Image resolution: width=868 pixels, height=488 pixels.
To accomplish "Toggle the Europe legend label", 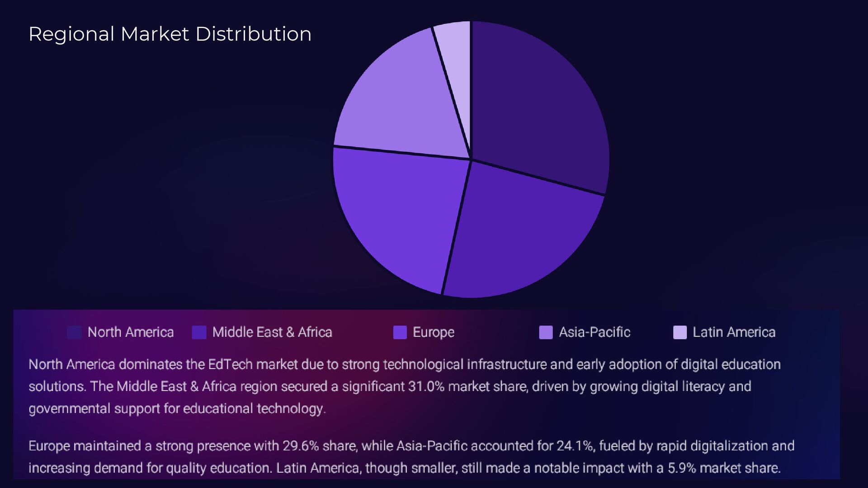I will 433,332.
